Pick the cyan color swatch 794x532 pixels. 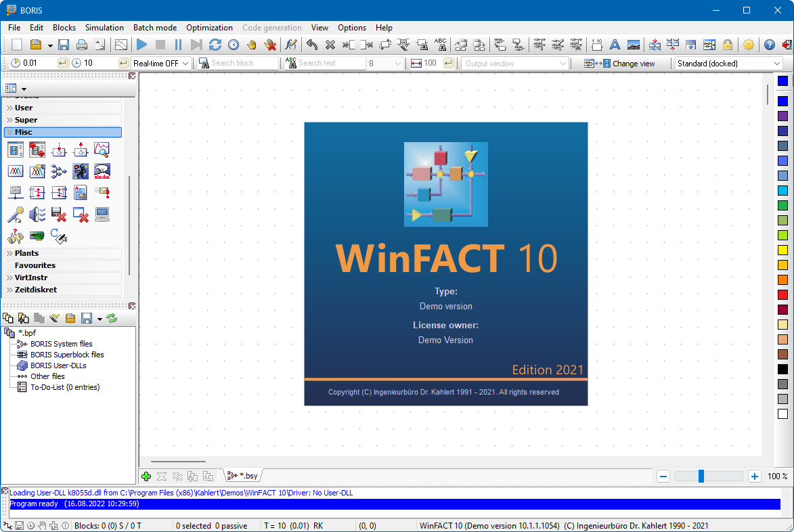pyautogui.click(x=783, y=191)
